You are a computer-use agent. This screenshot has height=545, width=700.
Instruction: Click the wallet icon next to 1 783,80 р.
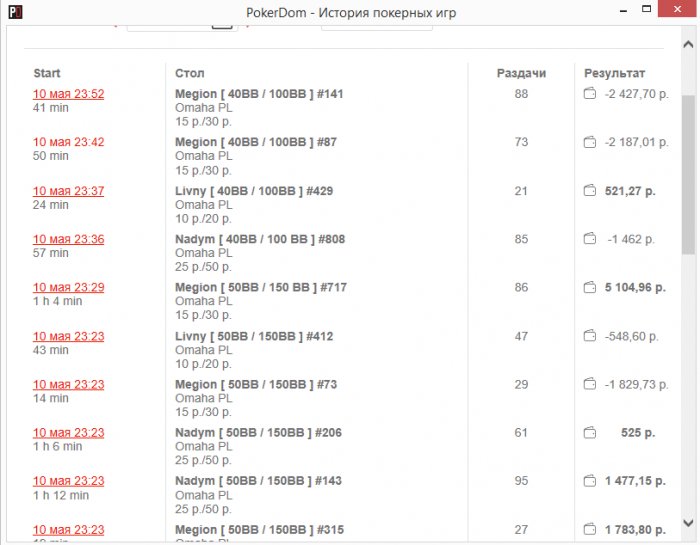pyautogui.click(x=590, y=529)
